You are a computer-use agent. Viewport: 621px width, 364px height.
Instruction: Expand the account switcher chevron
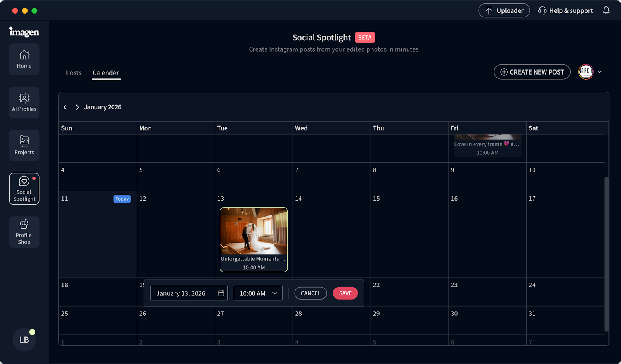(600, 72)
